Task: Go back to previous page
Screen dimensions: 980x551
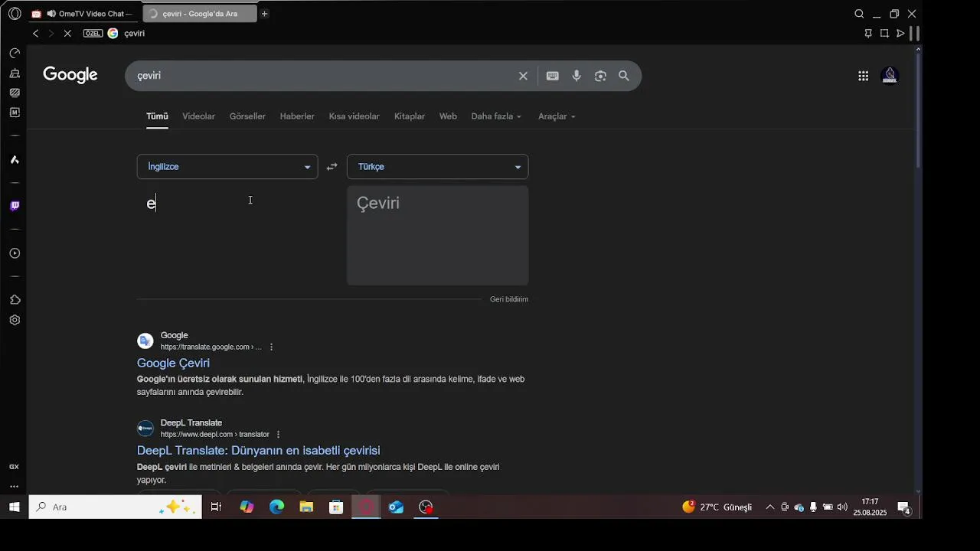Action: coord(35,34)
